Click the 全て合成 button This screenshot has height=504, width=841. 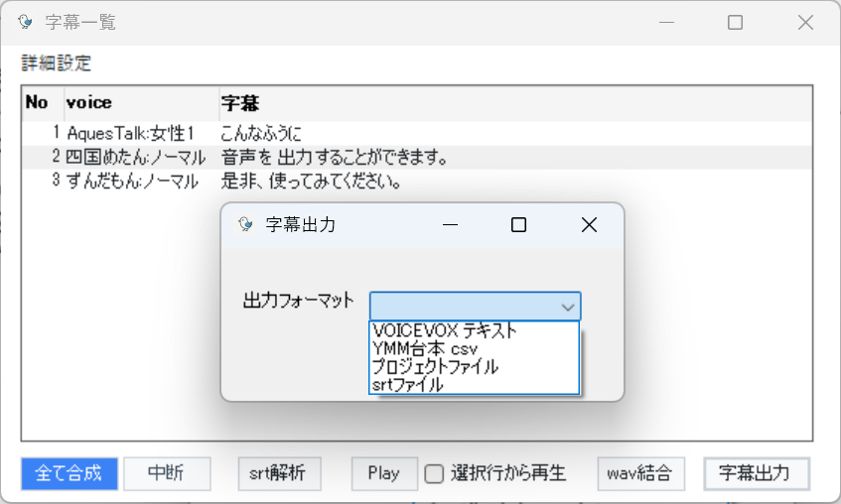(x=70, y=473)
